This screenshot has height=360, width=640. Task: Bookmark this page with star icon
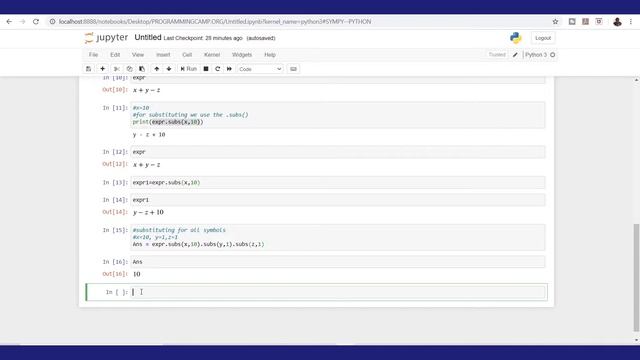point(555,22)
